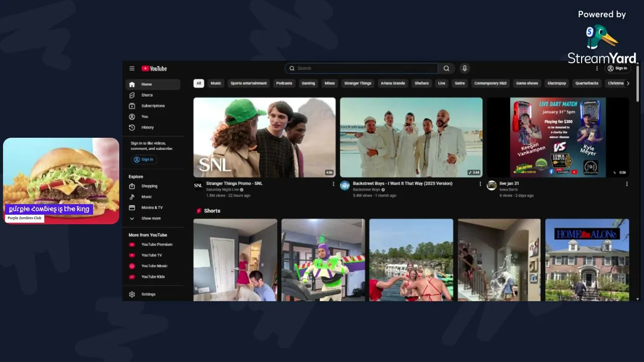644x362 pixels.
Task: Open the YouTube hamburger guide menu
Action: (132, 68)
